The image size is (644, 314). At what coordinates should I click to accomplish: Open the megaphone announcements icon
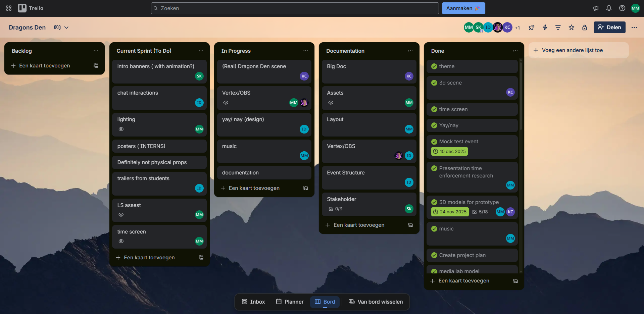[x=596, y=8]
